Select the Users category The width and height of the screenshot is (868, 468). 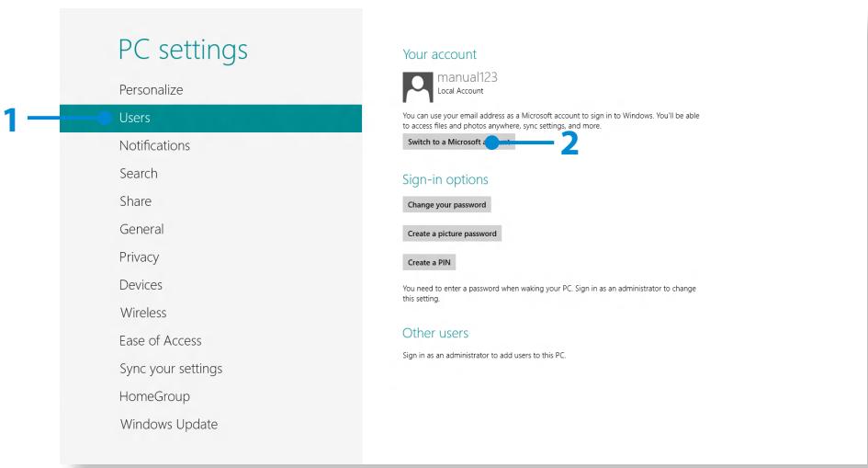pyautogui.click(x=210, y=118)
